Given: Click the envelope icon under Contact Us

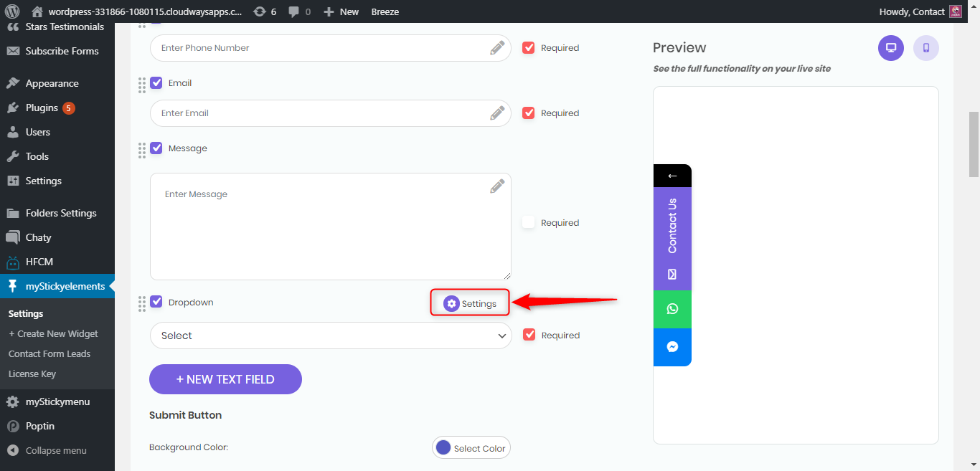Looking at the screenshot, I should (x=672, y=274).
